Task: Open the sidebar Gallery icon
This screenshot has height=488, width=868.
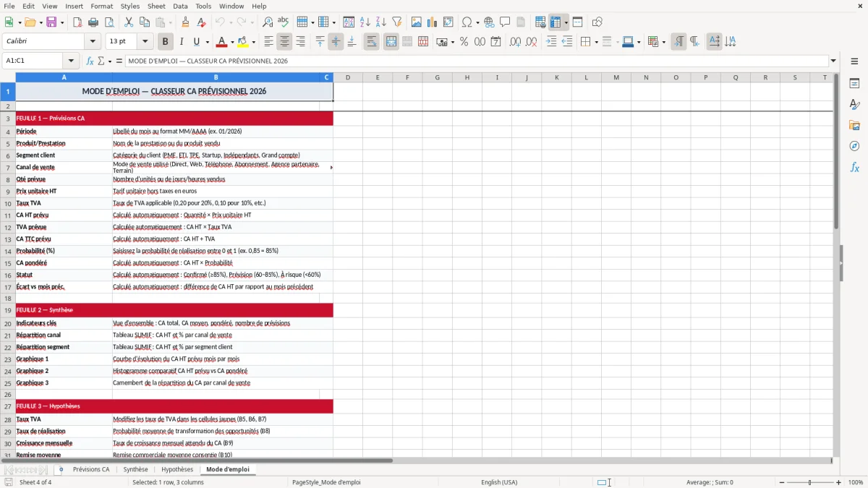Action: click(854, 126)
